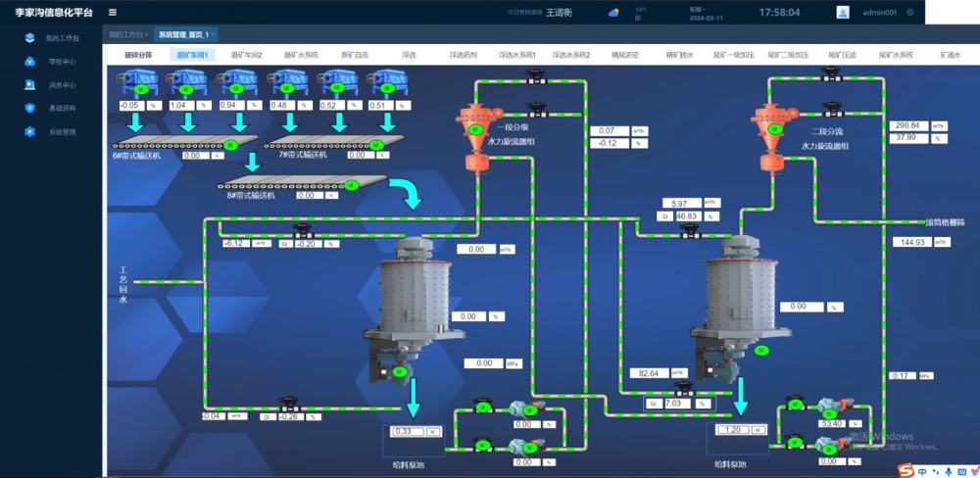Click the 审批中心 sidebar icon
This screenshot has height=478, width=980.
click(29, 62)
